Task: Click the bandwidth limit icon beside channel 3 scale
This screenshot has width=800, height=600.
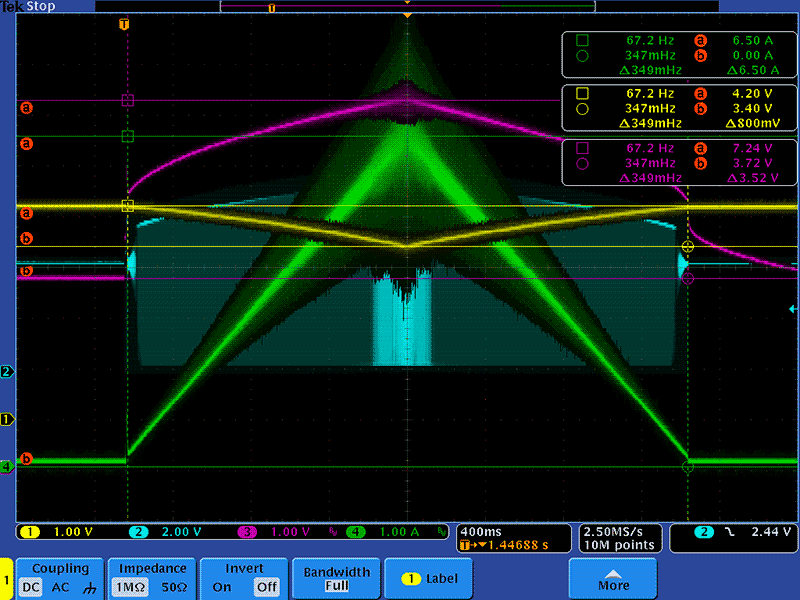Action: click(333, 532)
